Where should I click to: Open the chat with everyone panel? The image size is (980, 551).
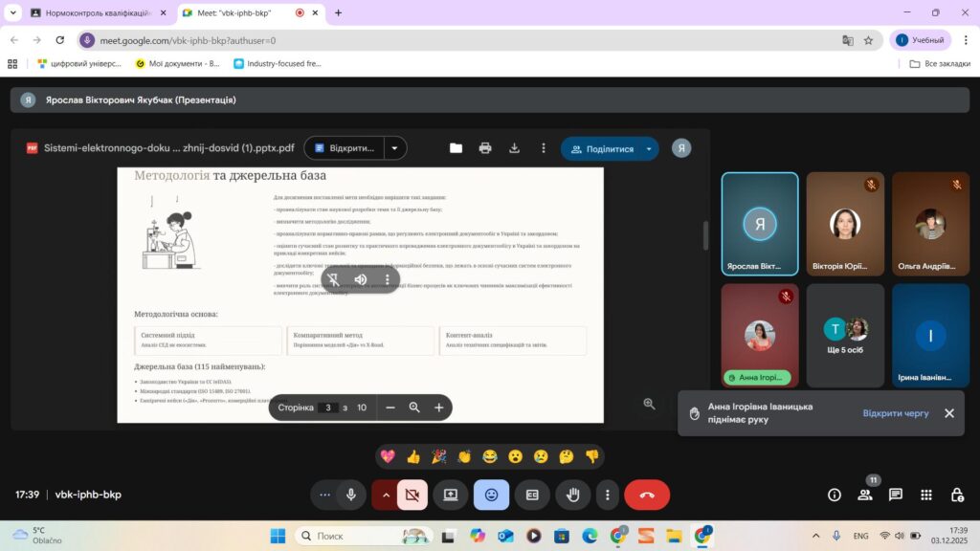896,495
